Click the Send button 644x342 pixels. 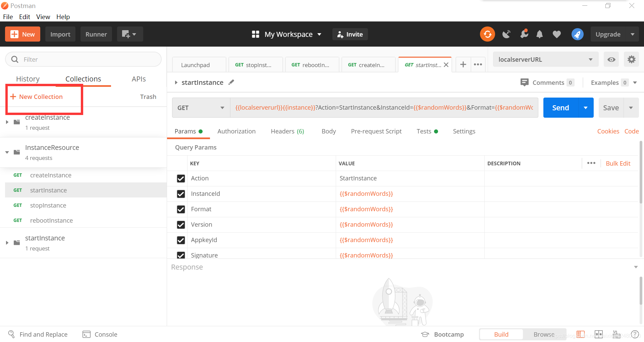pyautogui.click(x=560, y=108)
